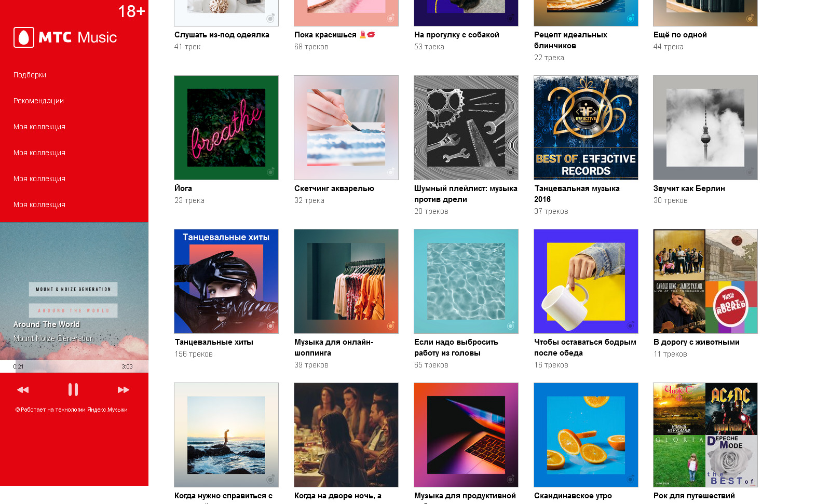Click the music icon on the Скетчинг акварелью cover
This screenshot has height=504, width=830.
click(x=390, y=172)
